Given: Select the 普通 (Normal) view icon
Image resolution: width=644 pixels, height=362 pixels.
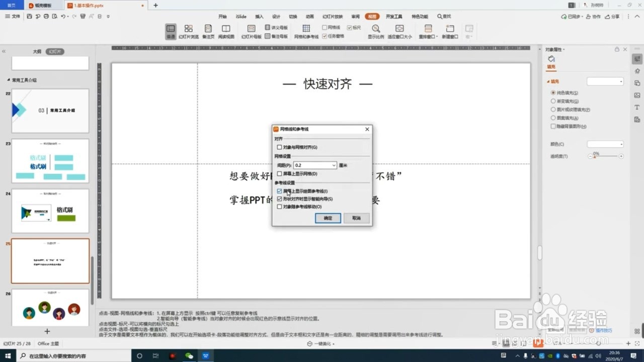Looking at the screenshot, I should pos(171,31).
